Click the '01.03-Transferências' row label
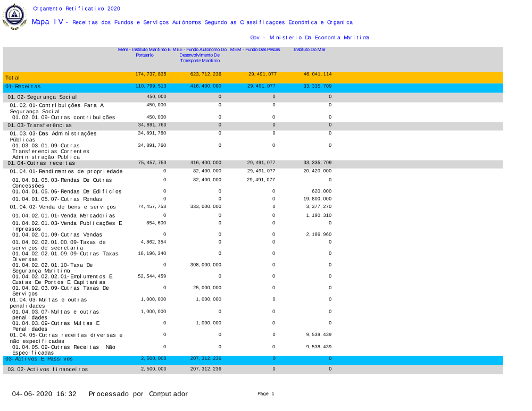Screen dimensions: 532x411 click(40, 125)
